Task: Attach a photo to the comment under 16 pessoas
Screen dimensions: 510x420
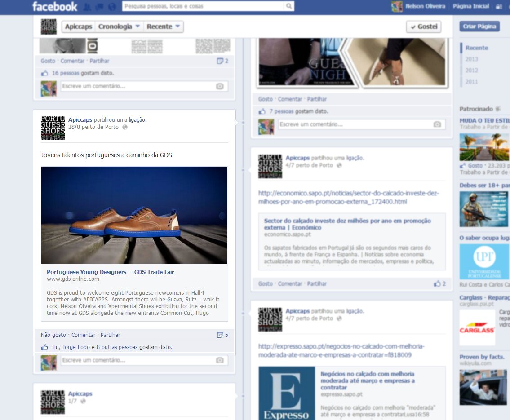Action: point(220,86)
